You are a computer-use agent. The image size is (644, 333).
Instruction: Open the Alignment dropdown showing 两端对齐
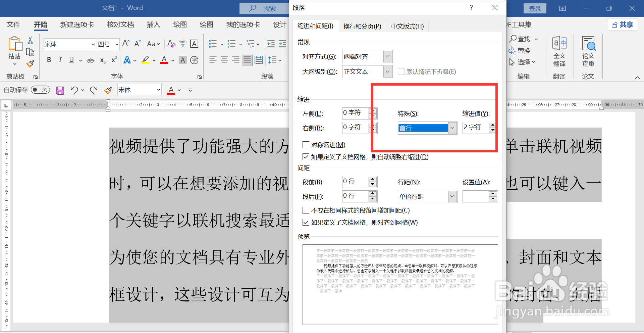click(367, 56)
